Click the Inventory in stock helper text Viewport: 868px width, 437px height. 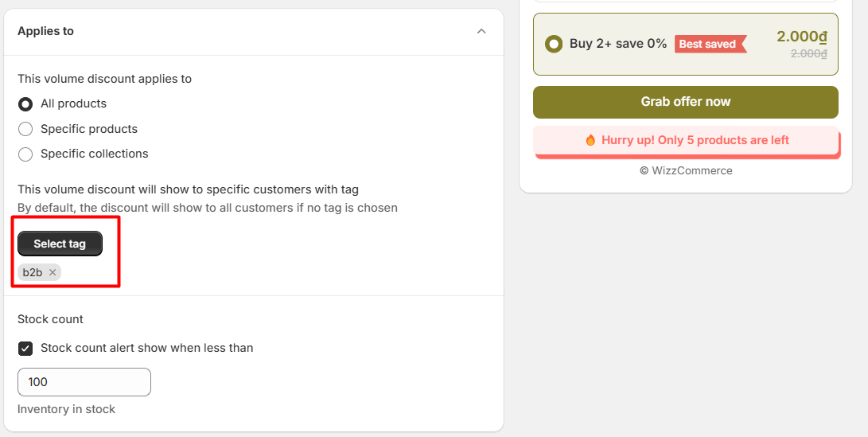click(66, 409)
